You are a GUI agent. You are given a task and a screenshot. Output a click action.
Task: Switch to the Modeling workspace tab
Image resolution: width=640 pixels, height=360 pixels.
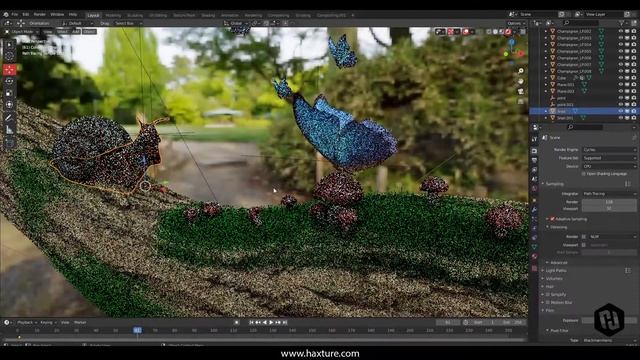[113, 15]
